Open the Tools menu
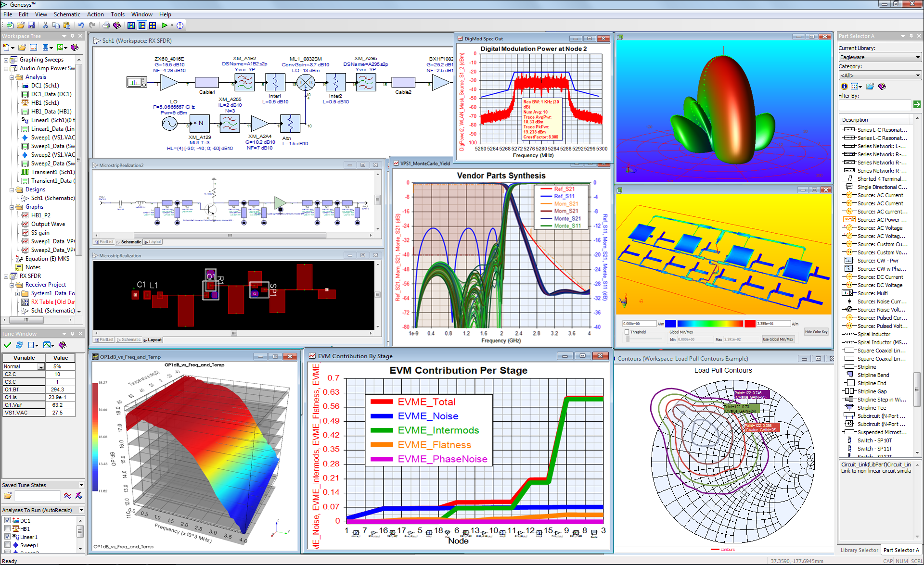The height and width of the screenshot is (565, 924). [x=117, y=14]
